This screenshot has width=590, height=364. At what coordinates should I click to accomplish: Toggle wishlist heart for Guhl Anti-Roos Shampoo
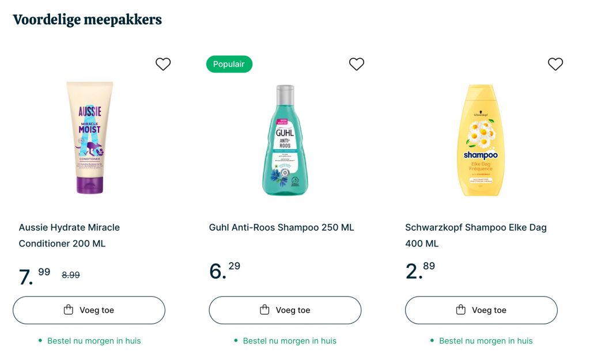click(357, 64)
